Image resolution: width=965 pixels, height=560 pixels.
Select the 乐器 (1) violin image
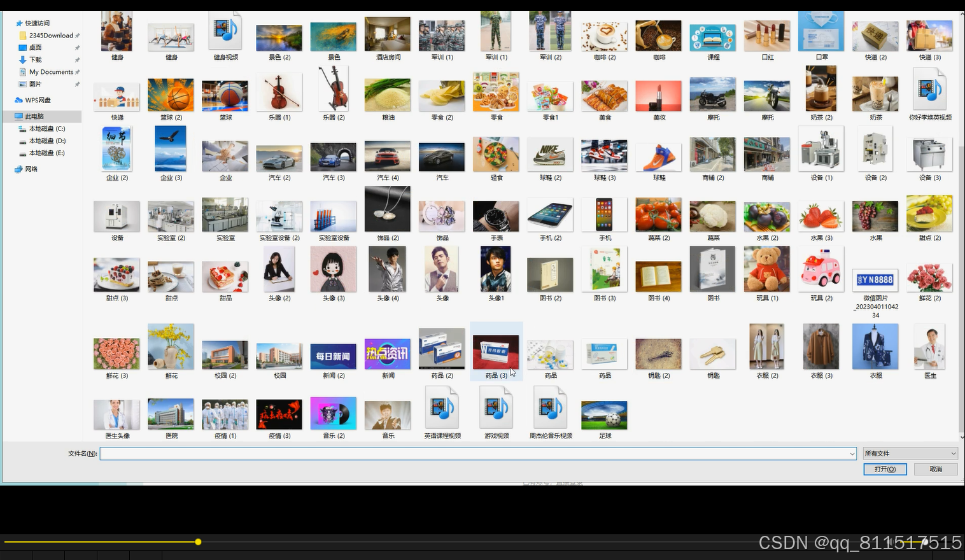[x=279, y=93]
